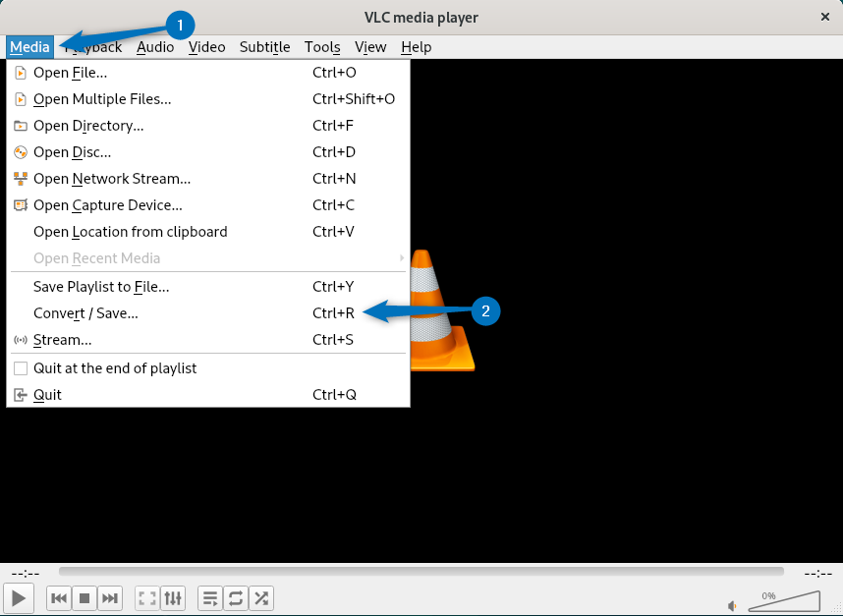
Task: Select Convert / Save... menu entry
Action: [x=85, y=313]
